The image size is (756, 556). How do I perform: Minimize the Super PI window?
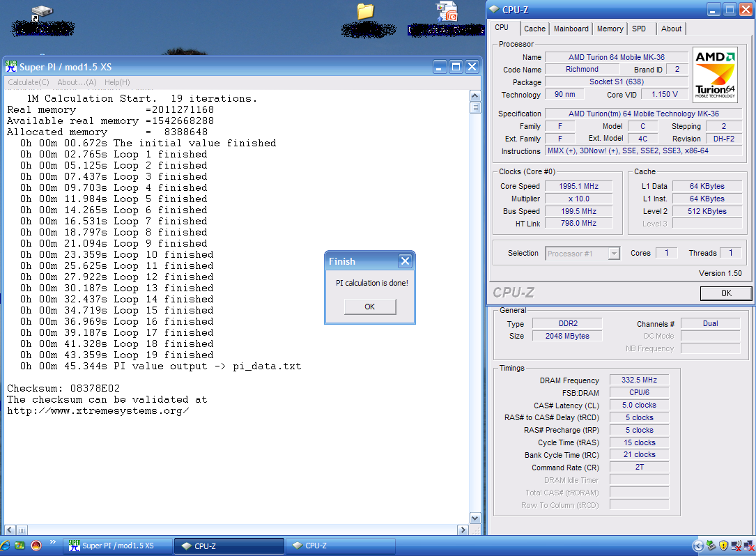(x=439, y=67)
